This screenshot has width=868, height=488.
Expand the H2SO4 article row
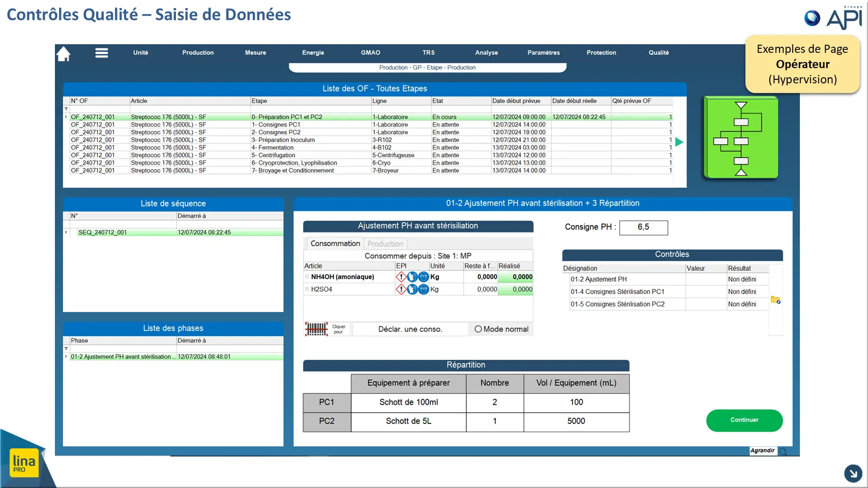tap(307, 289)
